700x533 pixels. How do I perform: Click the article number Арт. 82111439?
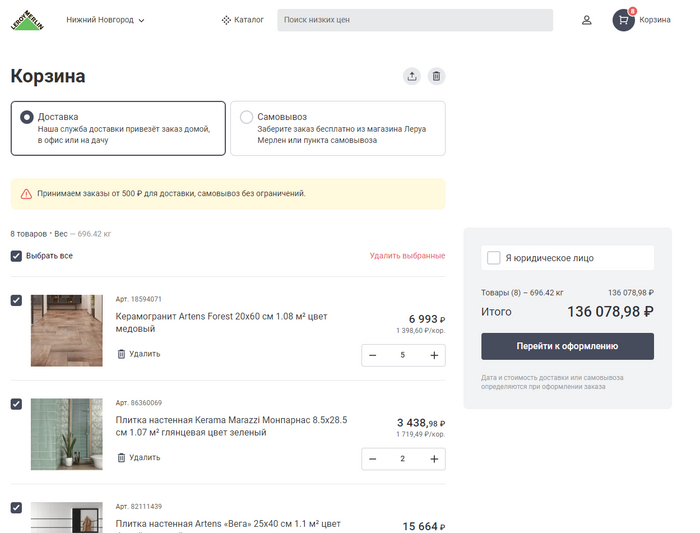138,506
